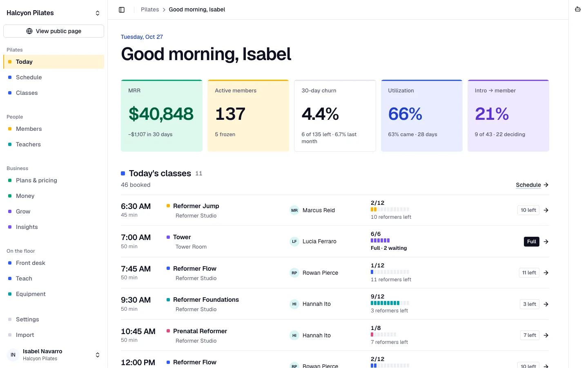Image resolution: width=588 pixels, height=368 pixels.
Task: Open Classes in the sidebar
Action: pyautogui.click(x=53, y=93)
